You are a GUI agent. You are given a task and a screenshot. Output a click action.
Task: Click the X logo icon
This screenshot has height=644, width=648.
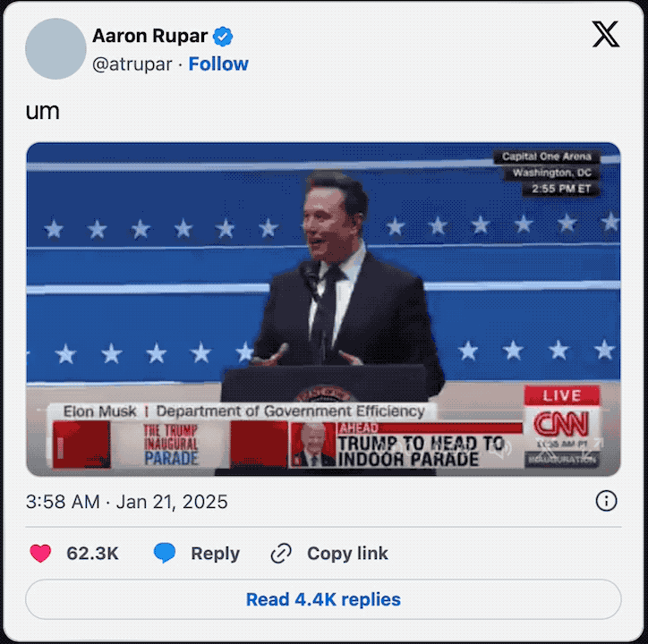pos(606,35)
